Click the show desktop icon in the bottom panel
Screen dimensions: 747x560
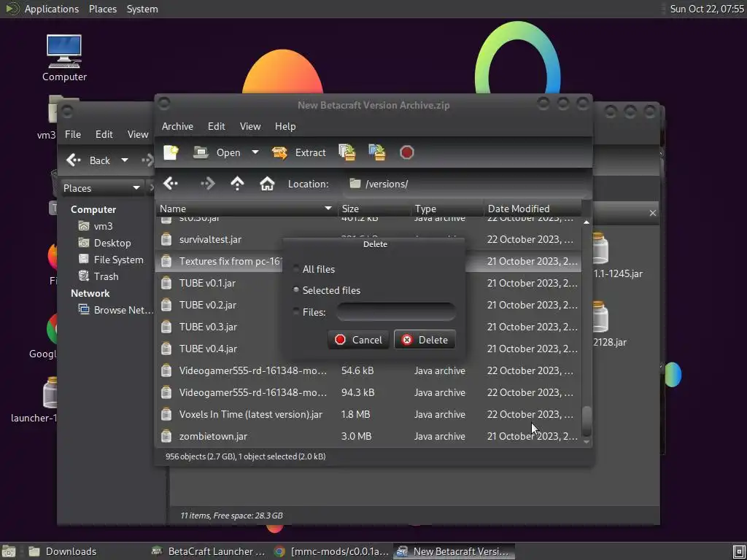pyautogui.click(x=9, y=551)
